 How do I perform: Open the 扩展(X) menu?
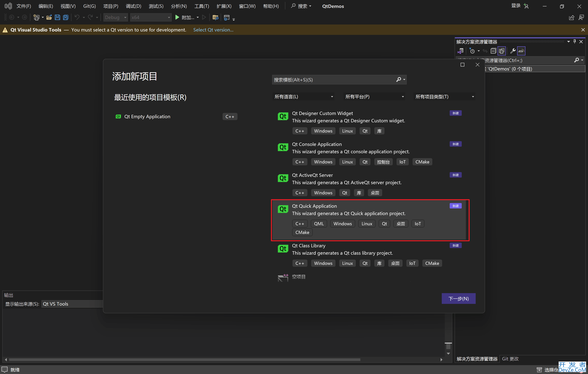pyautogui.click(x=224, y=6)
